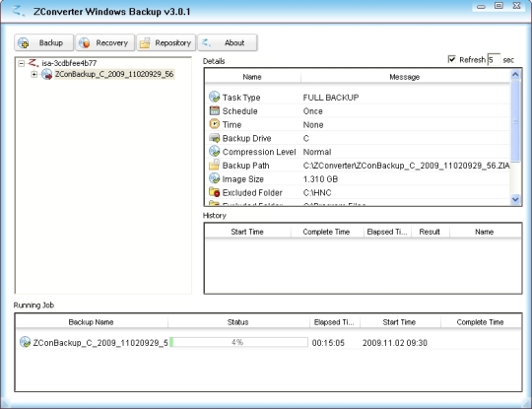
Task: Click the C:\HNC excluded folder value
Action: pyautogui.click(x=317, y=192)
